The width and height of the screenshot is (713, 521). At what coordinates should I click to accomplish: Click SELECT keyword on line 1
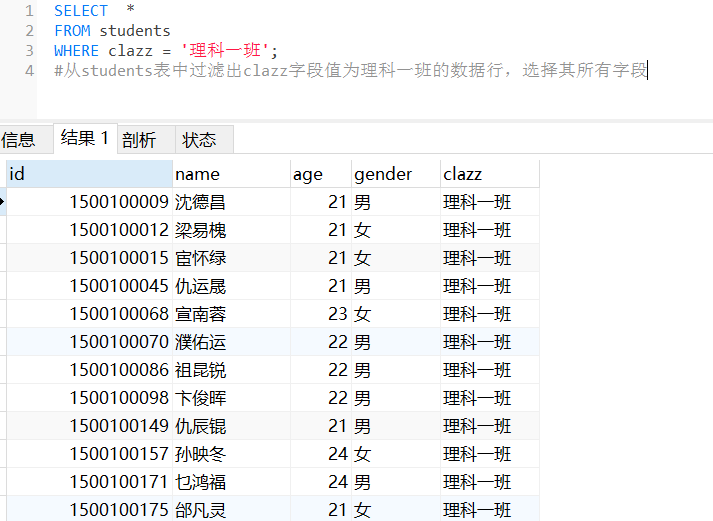81,10
